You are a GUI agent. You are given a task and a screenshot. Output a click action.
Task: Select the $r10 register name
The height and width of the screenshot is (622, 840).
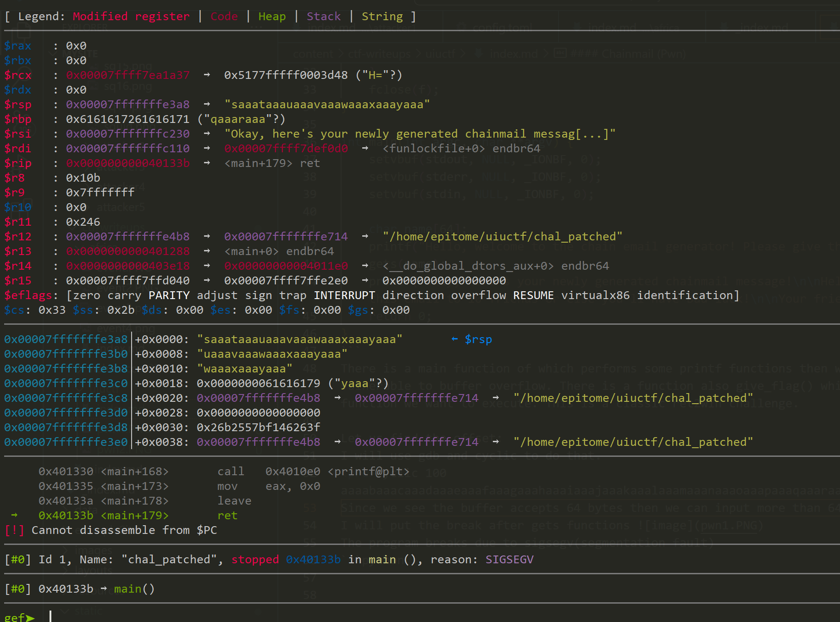tap(18, 207)
